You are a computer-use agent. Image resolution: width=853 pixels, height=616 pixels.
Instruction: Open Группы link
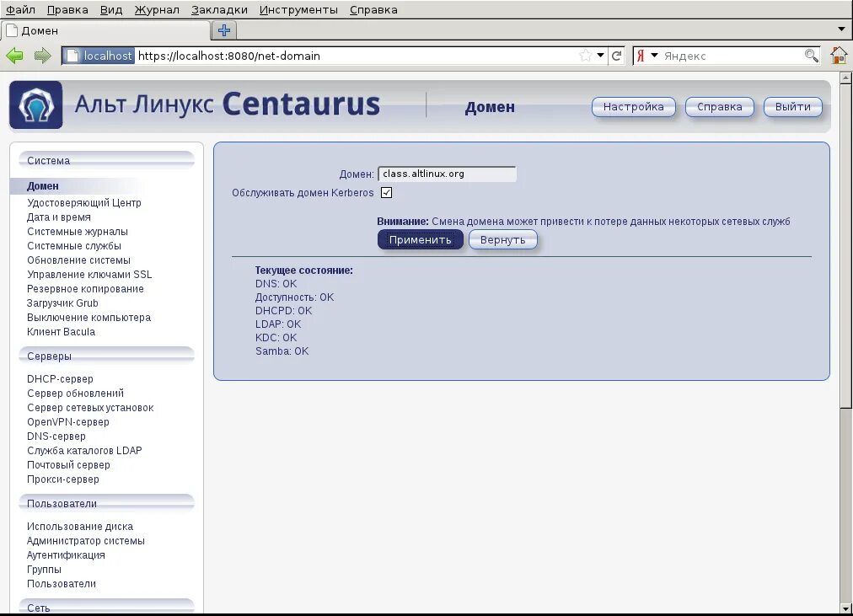pos(44,570)
